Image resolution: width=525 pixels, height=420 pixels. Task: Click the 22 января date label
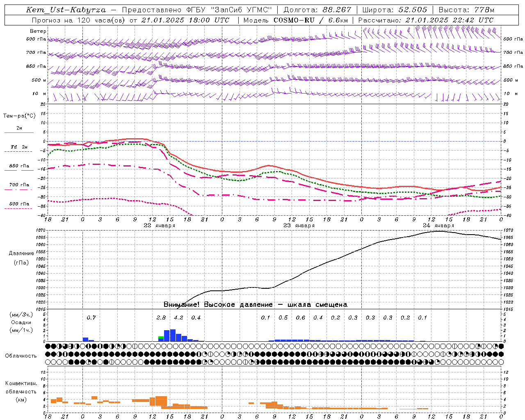159,226
